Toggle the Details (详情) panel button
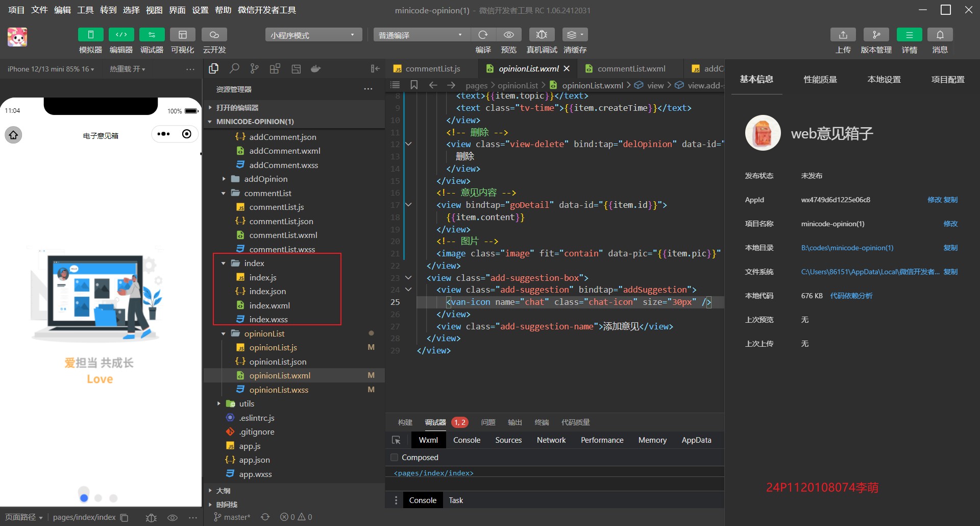This screenshot has height=526, width=980. pos(909,35)
